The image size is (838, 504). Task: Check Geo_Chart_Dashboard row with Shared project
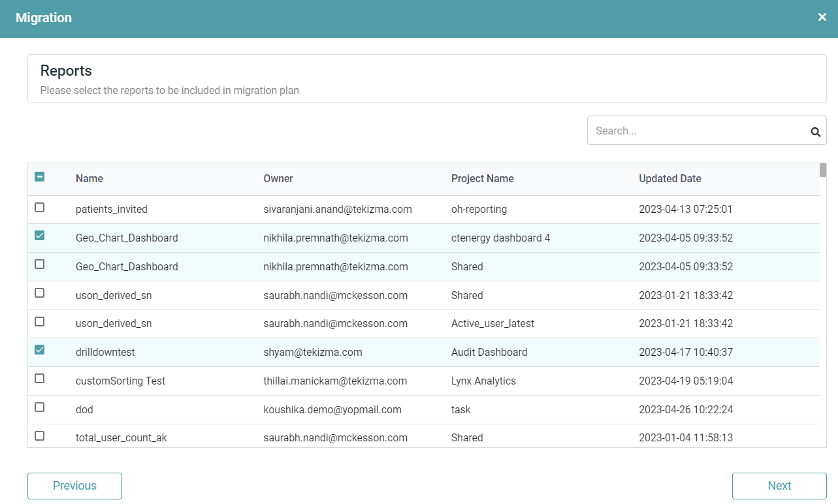click(x=40, y=264)
